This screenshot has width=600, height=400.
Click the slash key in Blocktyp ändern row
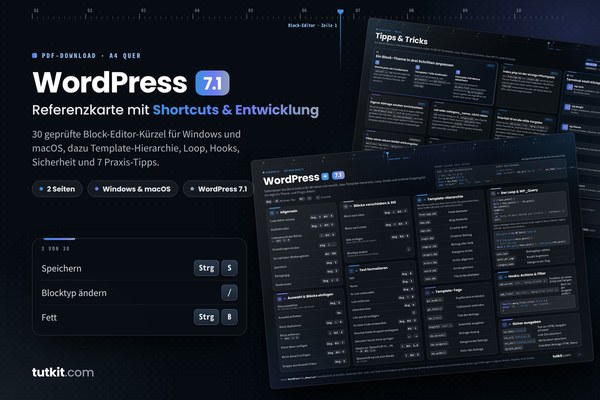(229, 293)
